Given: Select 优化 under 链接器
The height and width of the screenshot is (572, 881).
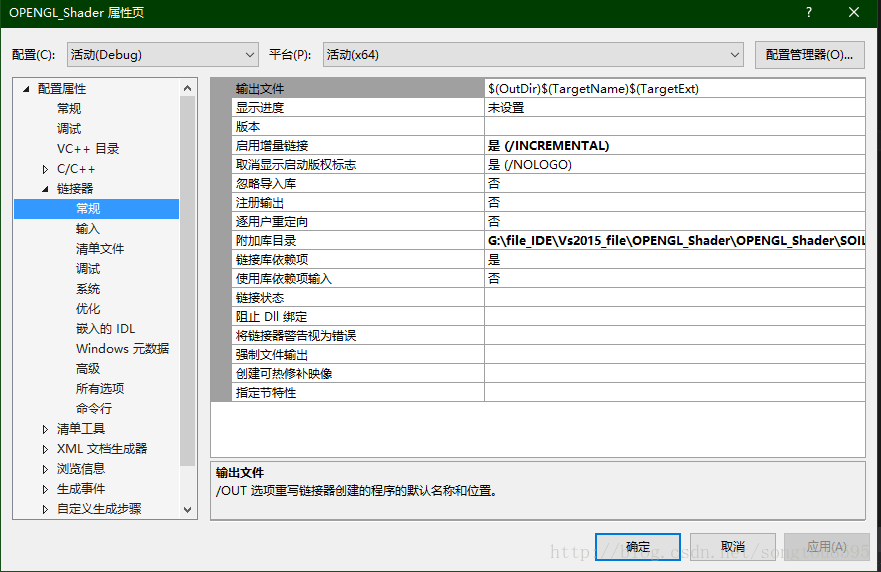Looking at the screenshot, I should click(88, 309).
